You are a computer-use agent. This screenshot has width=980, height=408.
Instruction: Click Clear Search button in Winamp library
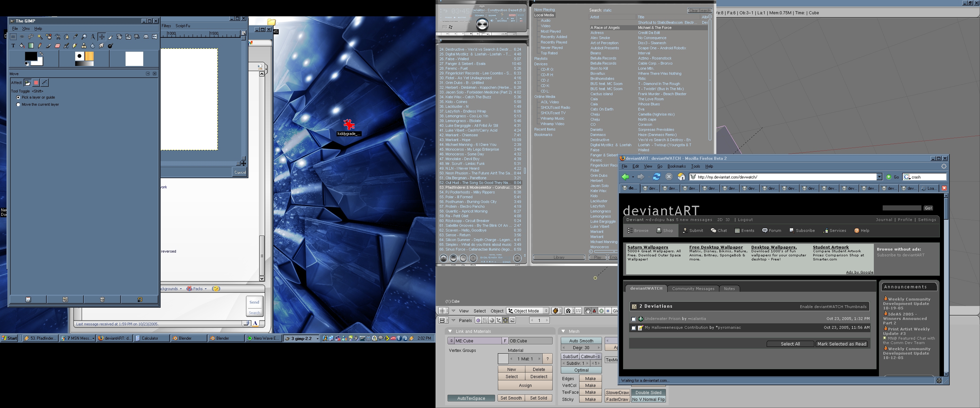700,10
